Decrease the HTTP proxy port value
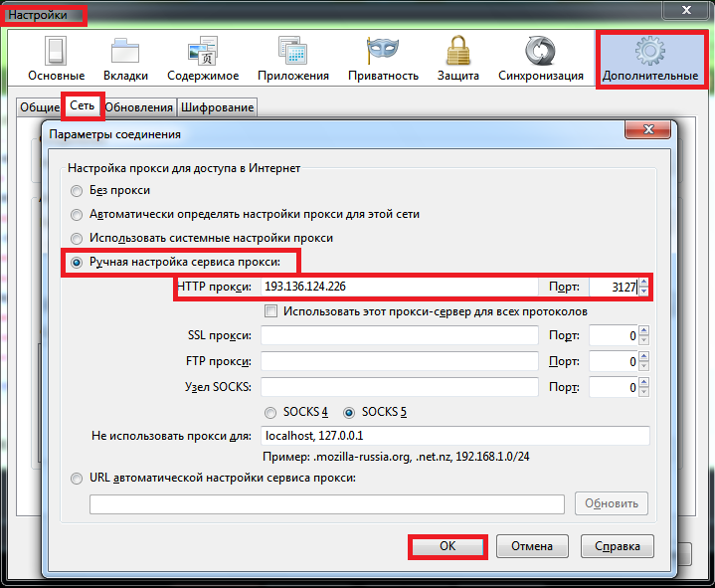Screen dimensions: 715x588 tap(643, 292)
